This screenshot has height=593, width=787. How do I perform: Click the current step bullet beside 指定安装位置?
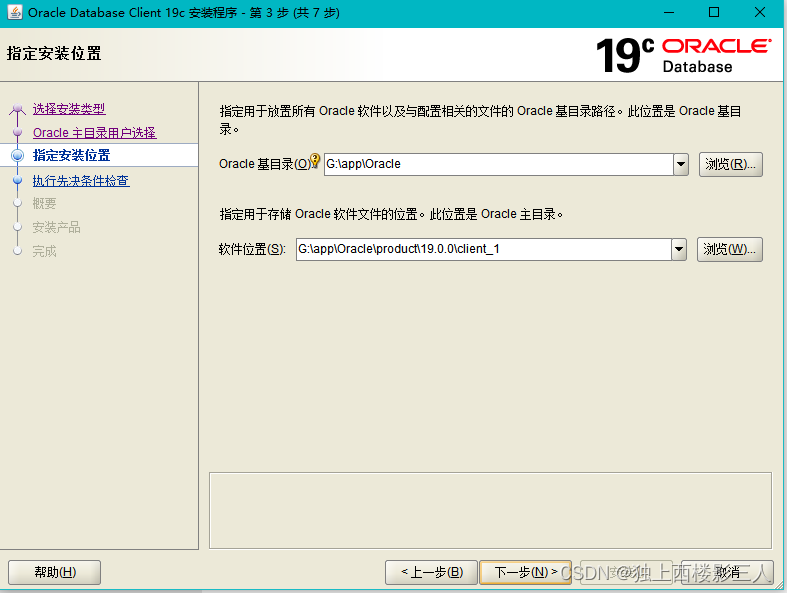[18, 156]
